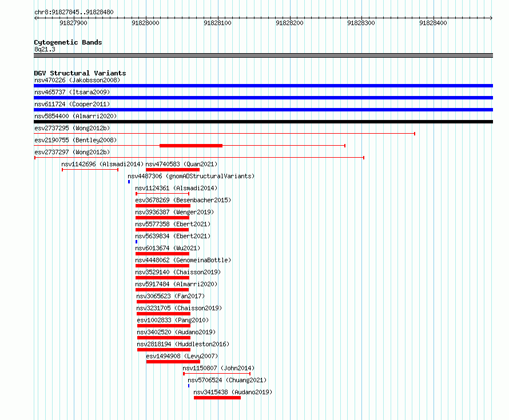The height and width of the screenshot is (420, 509).
Task: Click the chr8:91827845..91828480 region label
Action: tap(74, 12)
